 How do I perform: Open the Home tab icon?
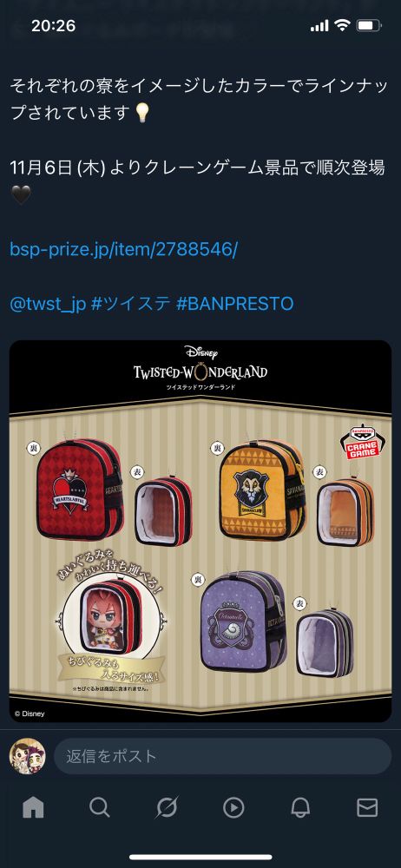(33, 808)
